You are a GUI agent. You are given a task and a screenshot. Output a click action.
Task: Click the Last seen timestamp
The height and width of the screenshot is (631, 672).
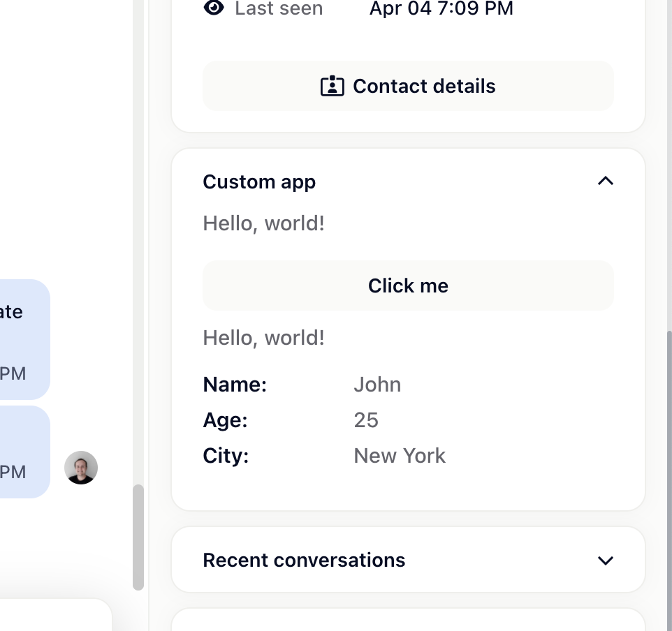click(441, 8)
